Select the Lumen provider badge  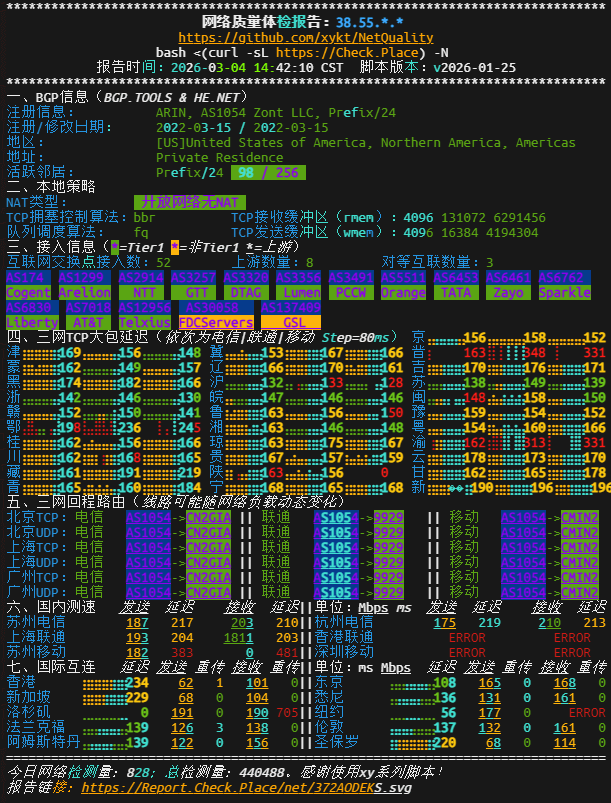298,293
